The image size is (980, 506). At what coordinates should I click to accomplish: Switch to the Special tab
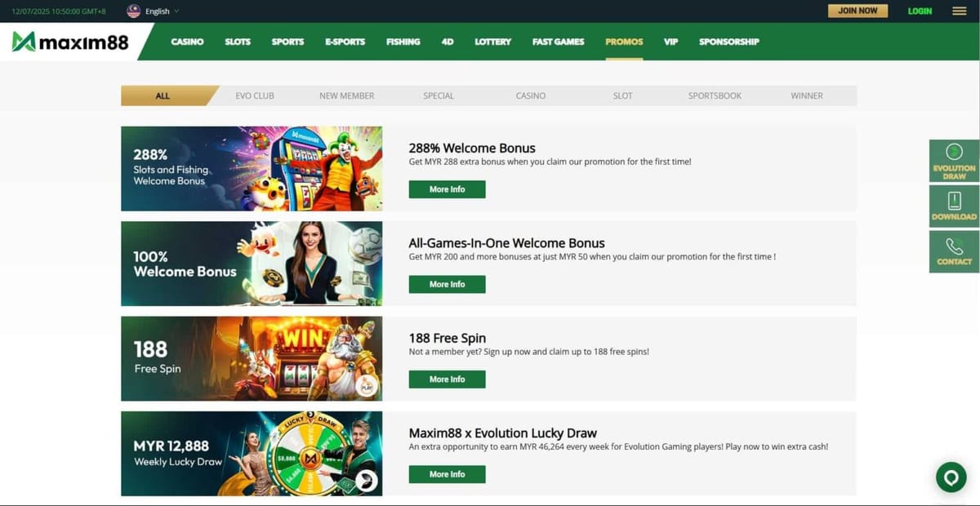tap(439, 95)
